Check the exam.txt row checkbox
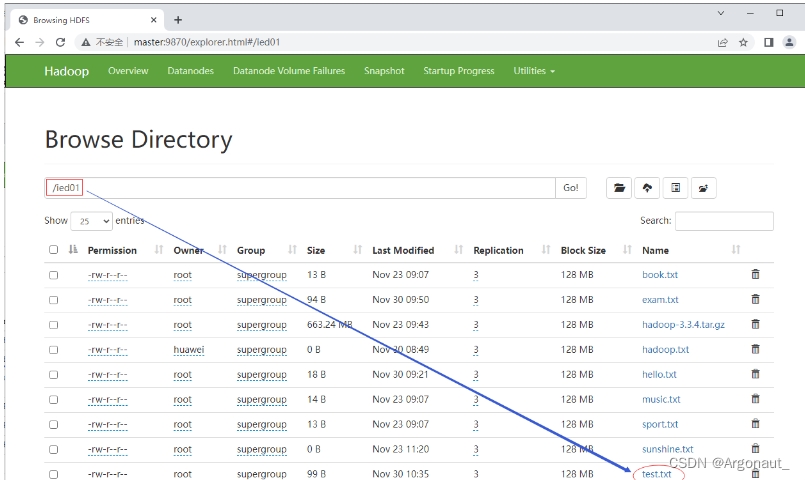This screenshot has height=480, width=805. coord(53,300)
